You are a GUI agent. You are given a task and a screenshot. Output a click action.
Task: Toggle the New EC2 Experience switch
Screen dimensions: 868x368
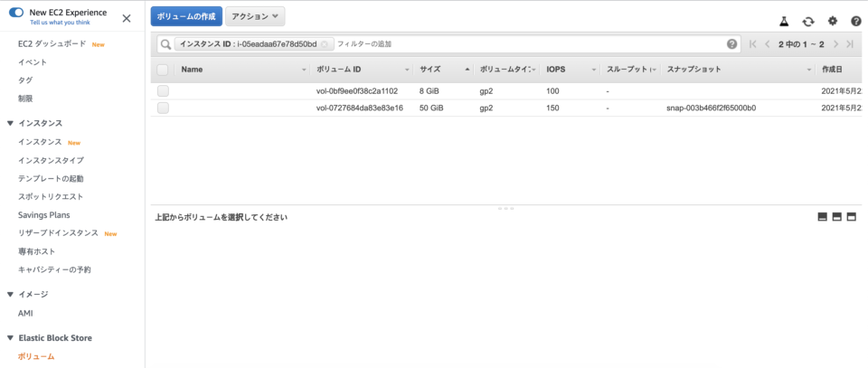[16, 13]
